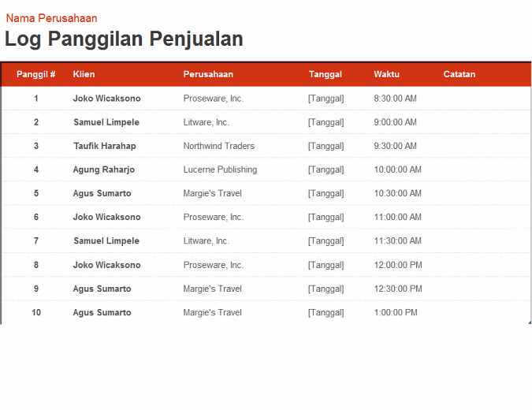Screen dimensions: 532x410
Task: Select the "Tanggal" column header
Action: tap(325, 74)
